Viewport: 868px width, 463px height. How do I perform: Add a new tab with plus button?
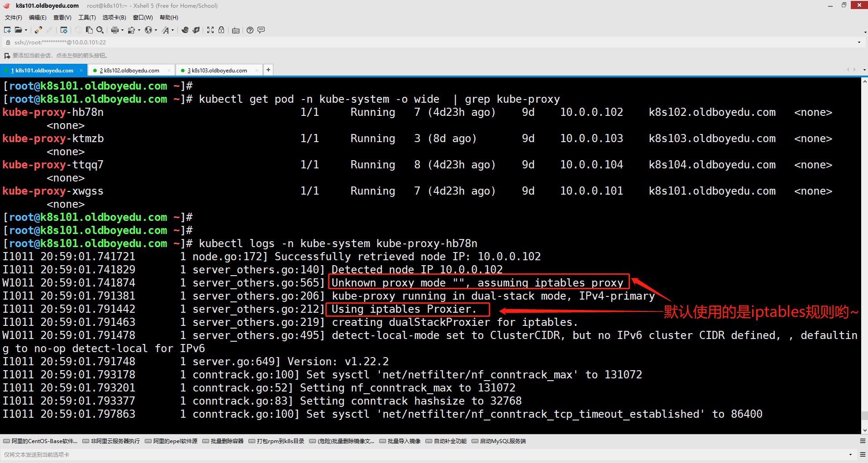tap(268, 70)
